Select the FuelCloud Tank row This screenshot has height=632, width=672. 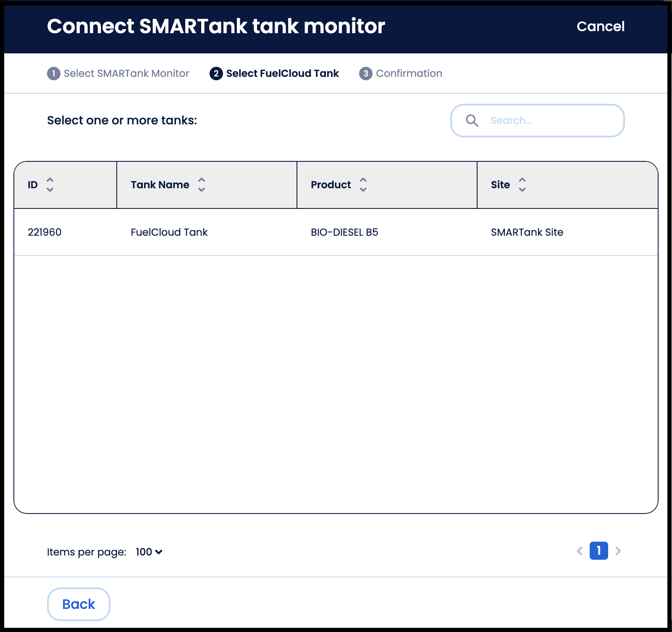tap(336, 232)
